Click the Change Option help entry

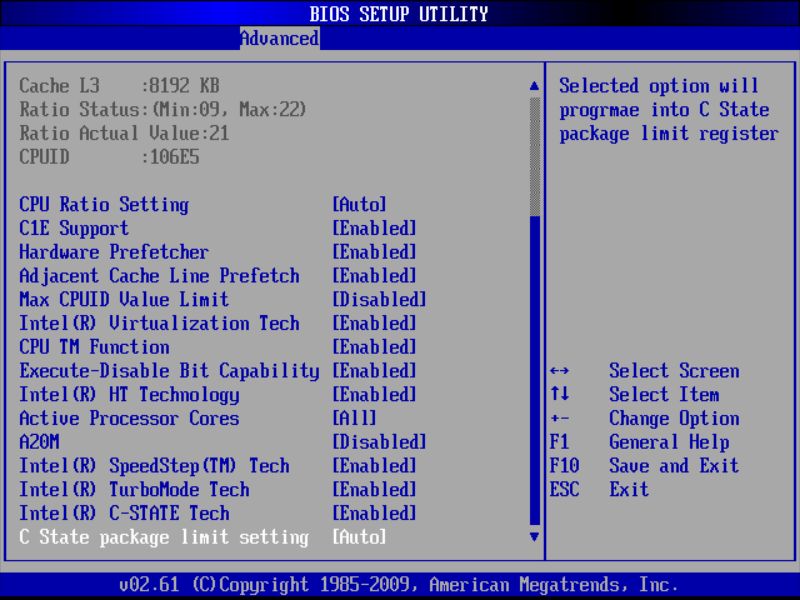pos(674,418)
